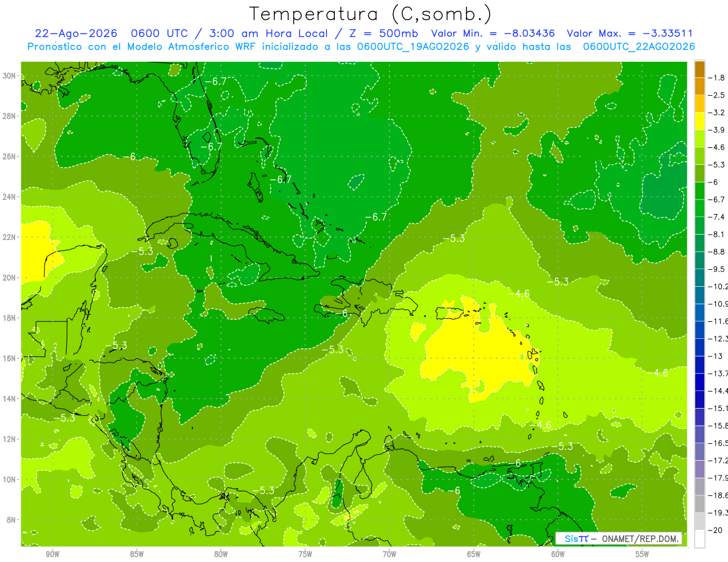
Task: Click the gray swatch between -18.6 and -19.3
Action: [x=699, y=504]
